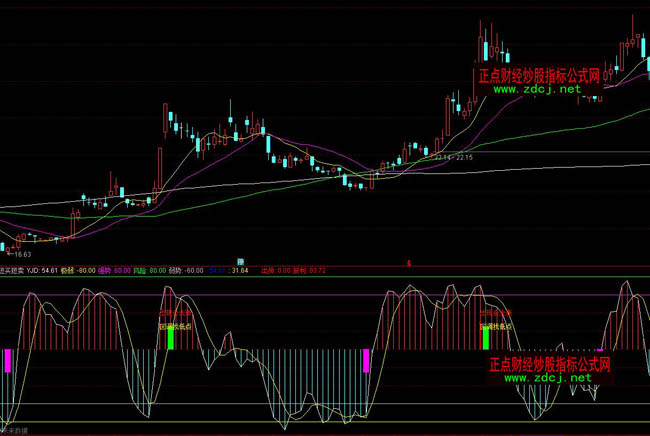Image resolution: width=650 pixels, height=436 pixels.
Task: Click the first 回调找低点 signal text
Action: pos(175,325)
